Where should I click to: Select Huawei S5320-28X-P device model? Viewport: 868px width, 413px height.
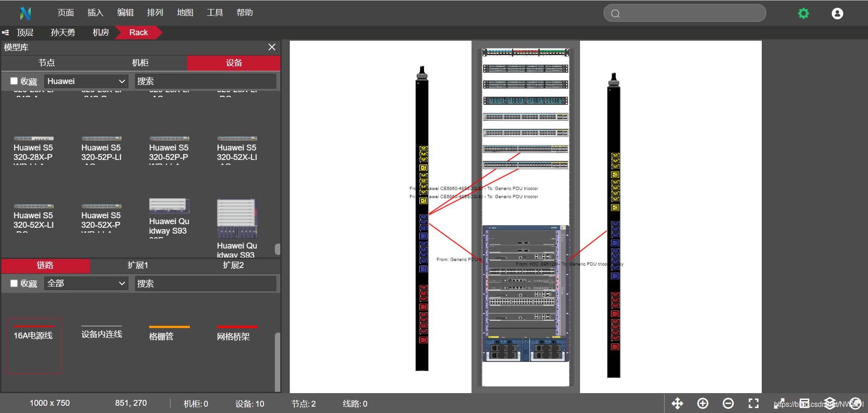[x=33, y=150]
